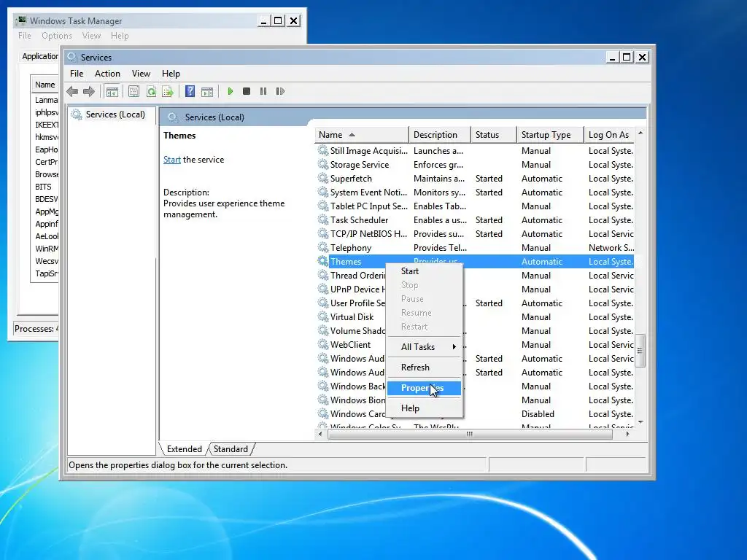
Task: Open the Help menu in Services
Action: click(x=171, y=74)
